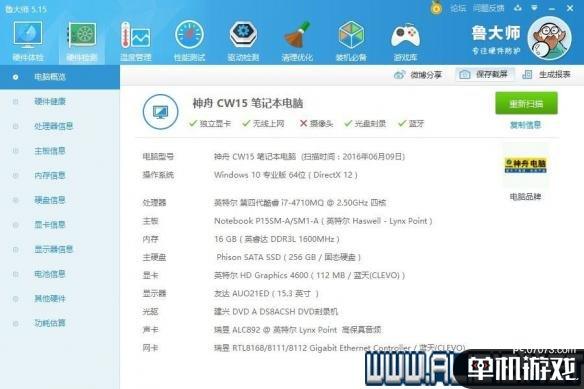Click the 神舟电脑 brand logo thumbnail
Screen dimensions: 584x389
526,165
